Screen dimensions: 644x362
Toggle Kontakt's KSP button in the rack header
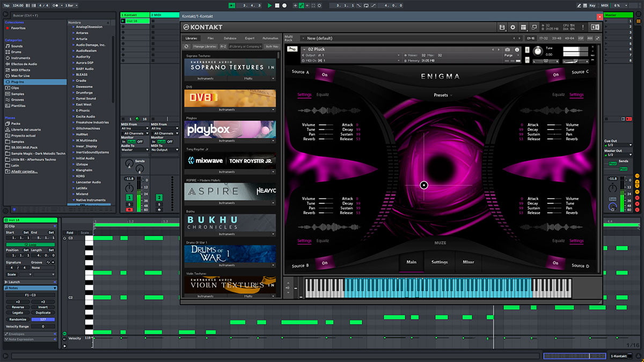point(581,39)
